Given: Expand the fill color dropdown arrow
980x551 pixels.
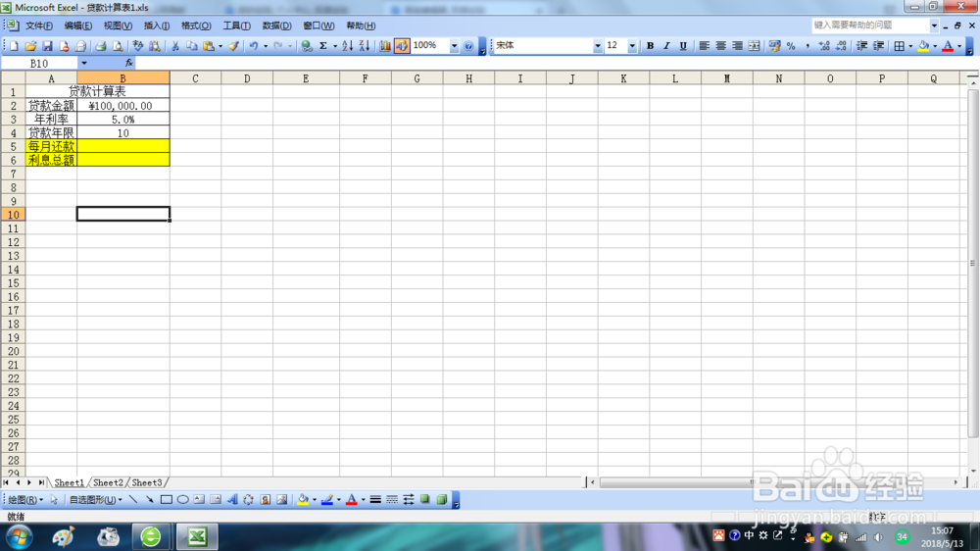Looking at the screenshot, I should pyautogui.click(x=935, y=46).
